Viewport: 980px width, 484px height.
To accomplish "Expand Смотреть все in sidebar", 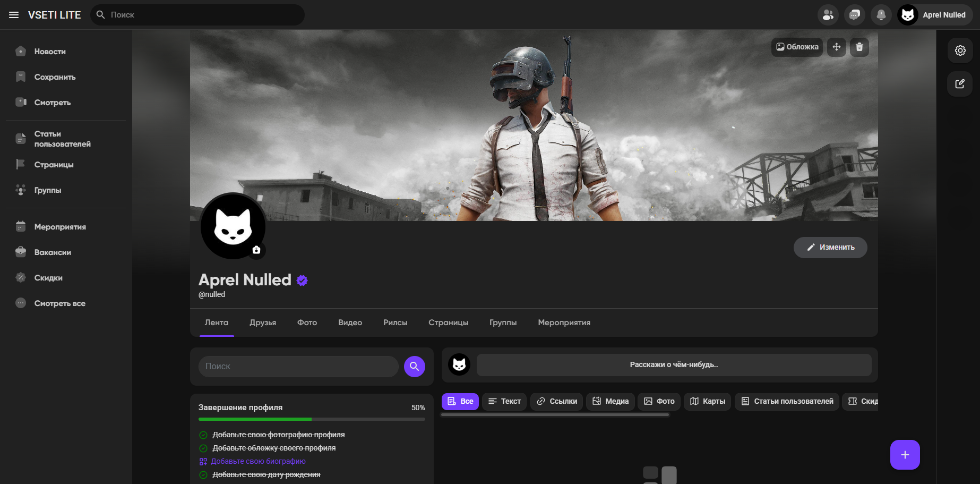I will (66, 303).
